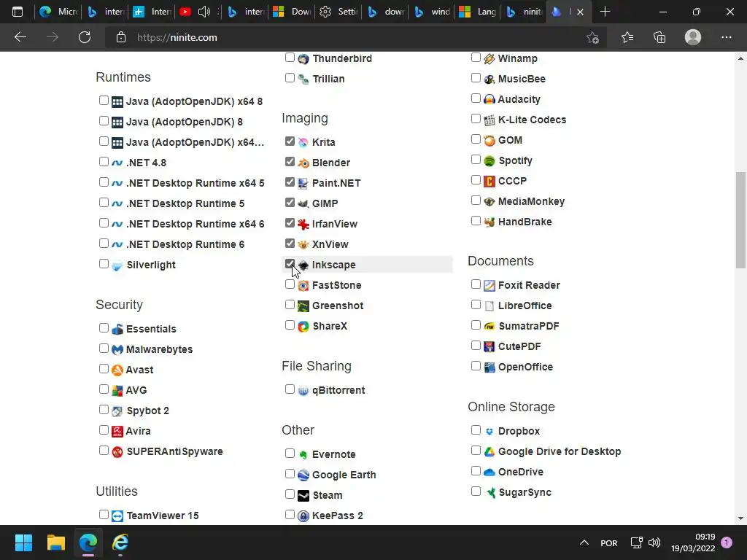The height and width of the screenshot is (560, 747).
Task: View site information lock icon
Action: tap(121, 37)
